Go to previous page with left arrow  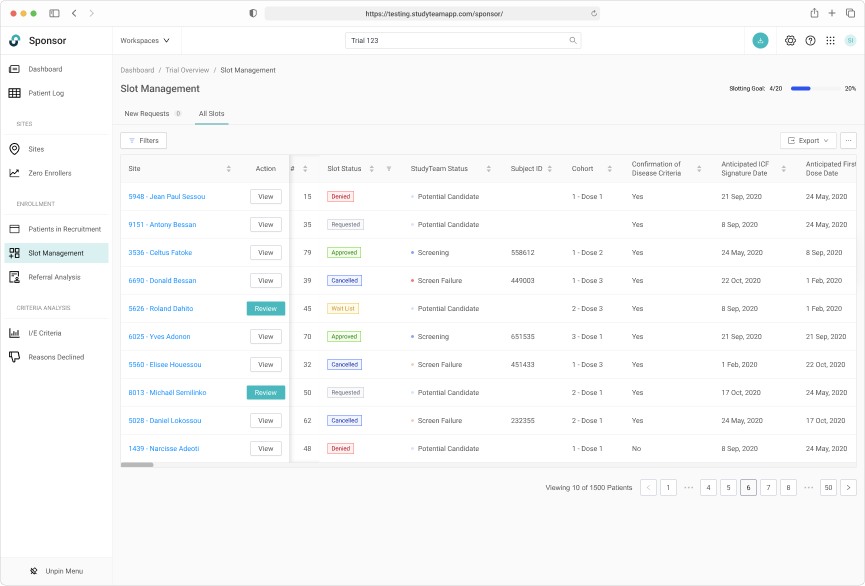[x=648, y=487]
